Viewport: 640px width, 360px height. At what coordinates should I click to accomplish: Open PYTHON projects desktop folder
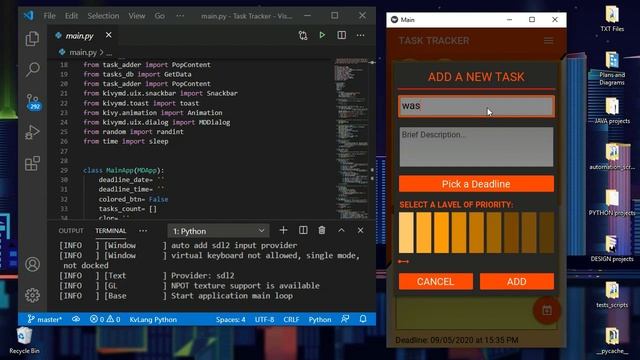[x=612, y=202]
